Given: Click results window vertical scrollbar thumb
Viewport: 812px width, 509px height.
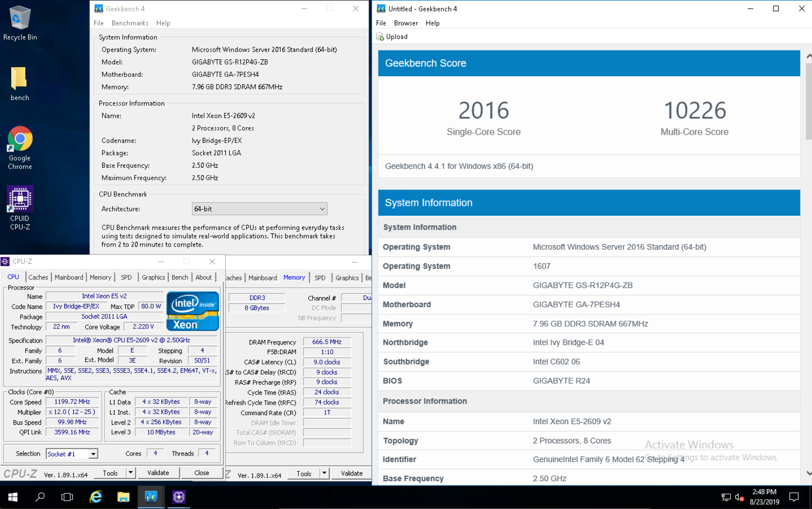Looking at the screenshot, I should click(x=809, y=101).
